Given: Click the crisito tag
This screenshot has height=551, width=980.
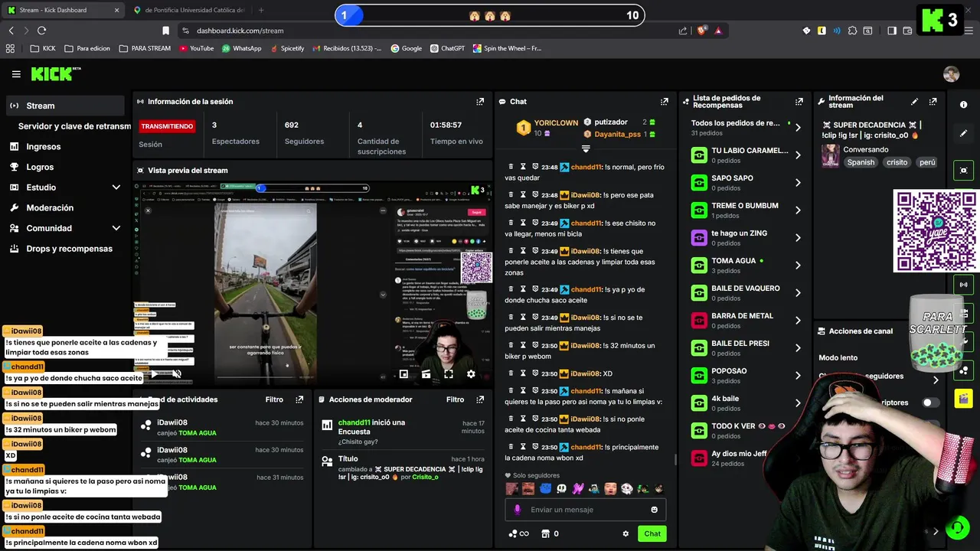Looking at the screenshot, I should (897, 162).
